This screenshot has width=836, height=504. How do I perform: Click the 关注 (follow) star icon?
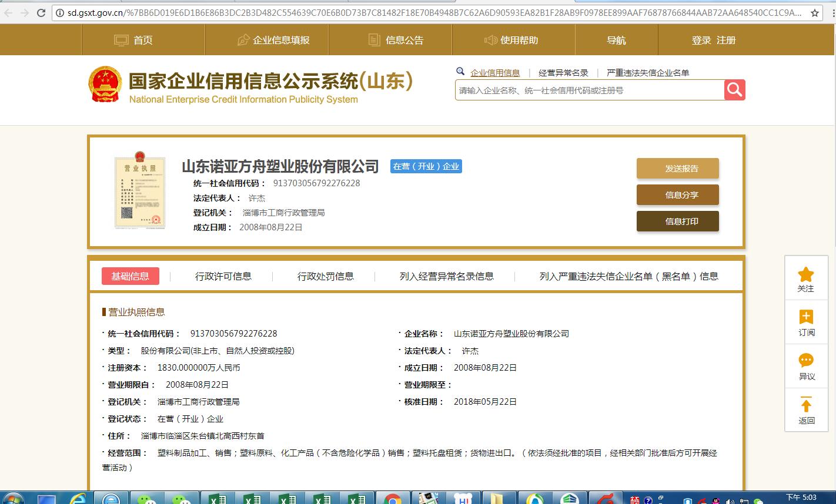805,274
